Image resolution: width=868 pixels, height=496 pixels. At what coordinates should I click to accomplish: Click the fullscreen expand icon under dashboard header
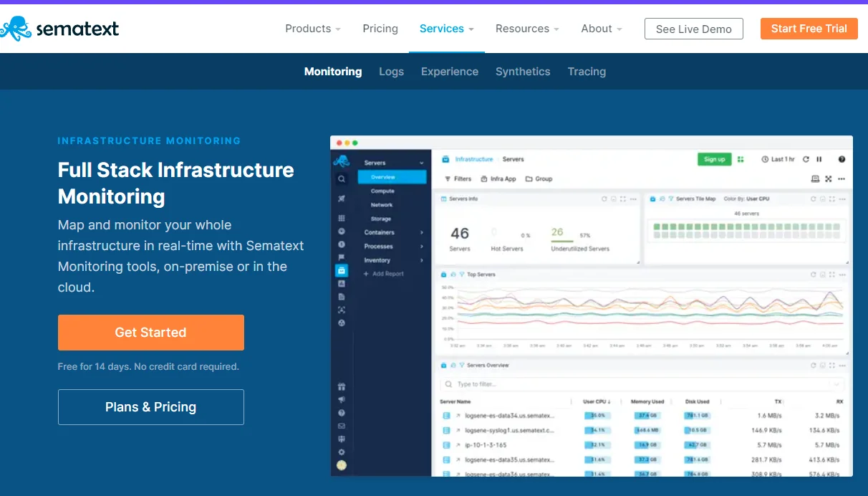pyautogui.click(x=829, y=178)
